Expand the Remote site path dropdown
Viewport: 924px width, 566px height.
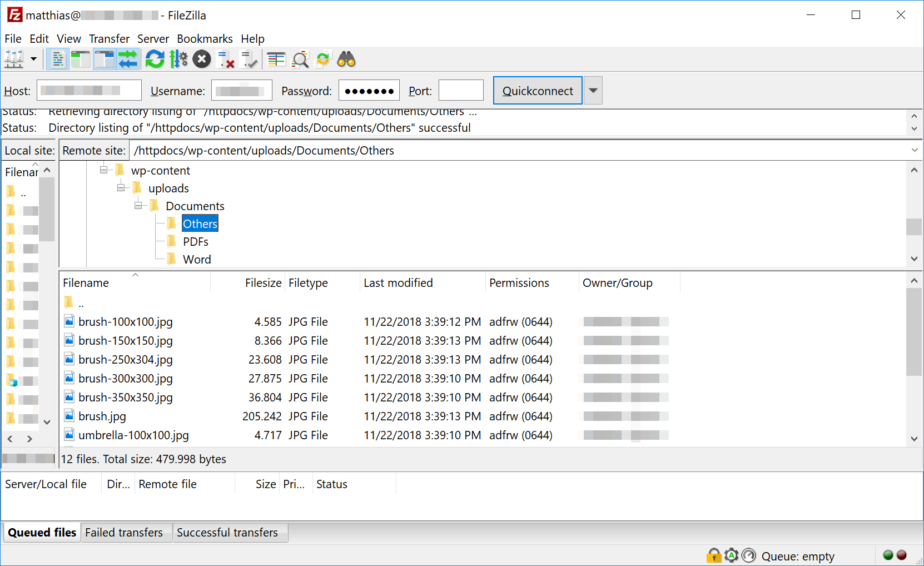point(915,151)
